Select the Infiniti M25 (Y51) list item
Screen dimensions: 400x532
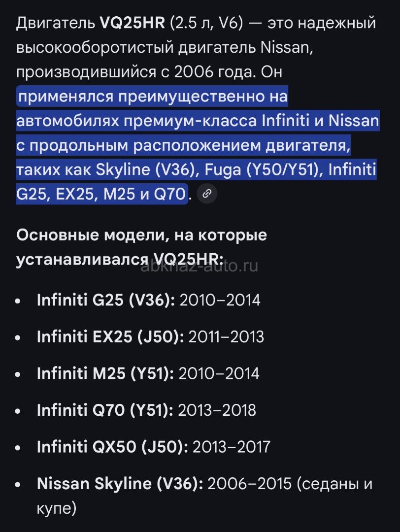click(105, 373)
